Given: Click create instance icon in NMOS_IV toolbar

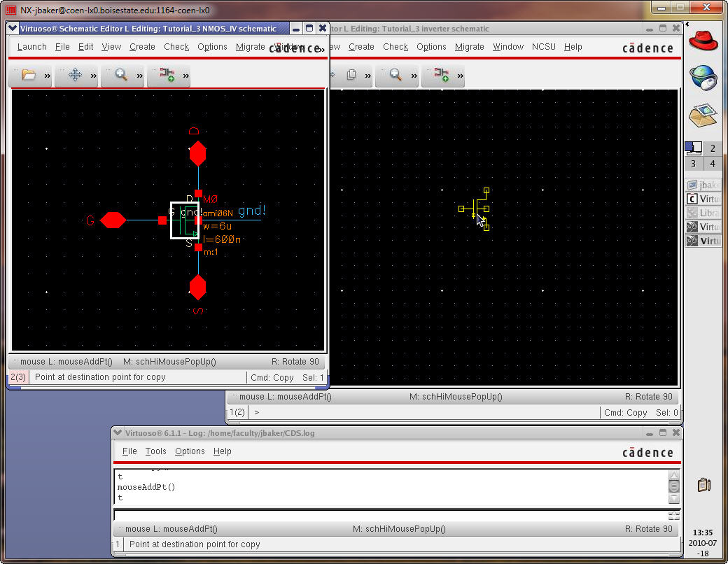Looking at the screenshot, I should coord(167,75).
